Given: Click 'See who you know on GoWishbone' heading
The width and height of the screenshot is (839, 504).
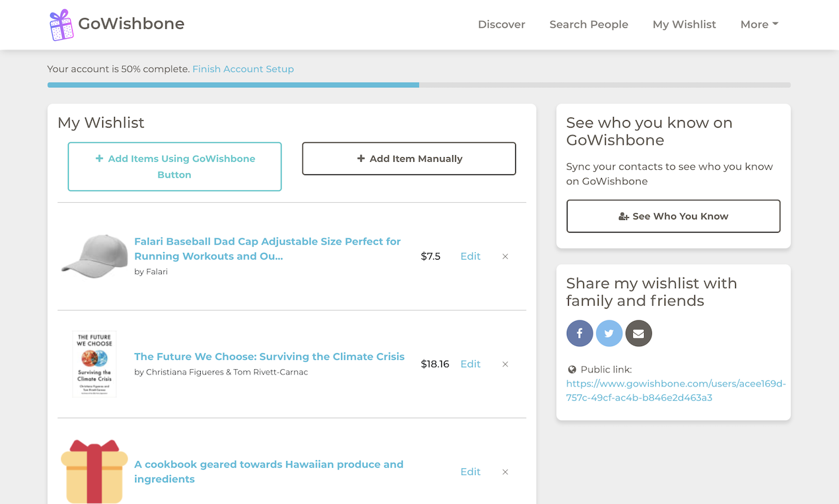Looking at the screenshot, I should point(649,131).
